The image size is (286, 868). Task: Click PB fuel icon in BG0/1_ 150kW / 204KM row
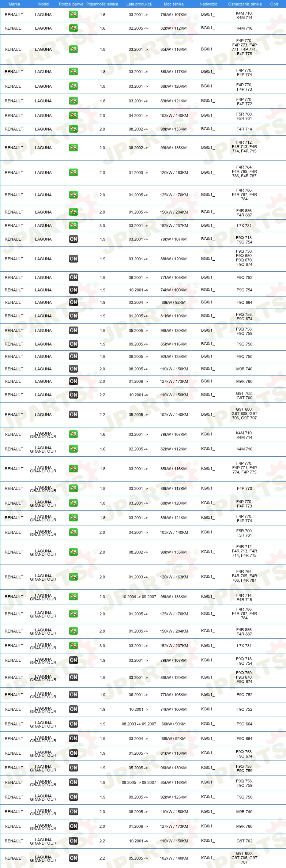tap(74, 212)
